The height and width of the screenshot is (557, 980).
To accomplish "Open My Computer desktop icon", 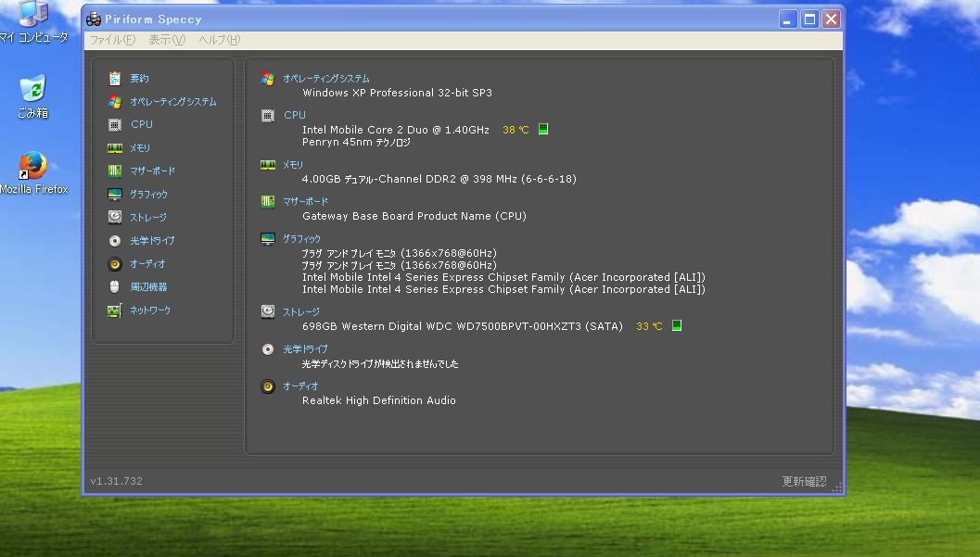I will click(33, 22).
